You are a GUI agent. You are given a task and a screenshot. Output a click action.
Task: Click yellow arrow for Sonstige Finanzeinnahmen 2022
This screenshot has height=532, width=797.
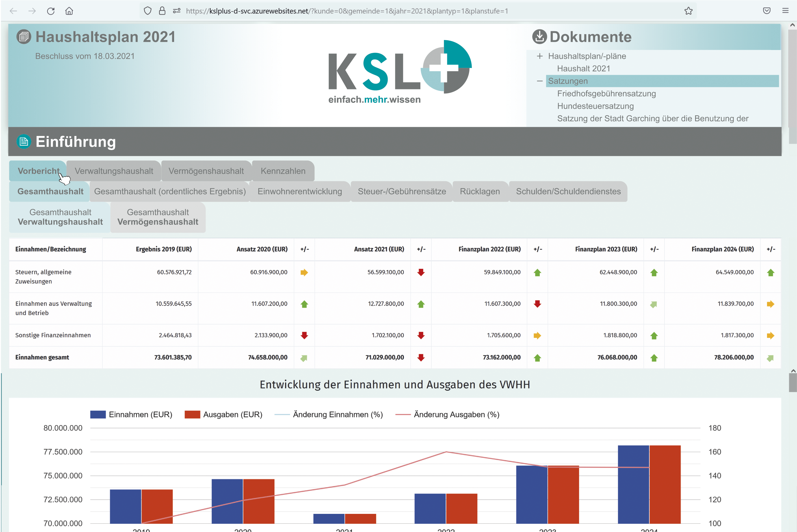538,336
